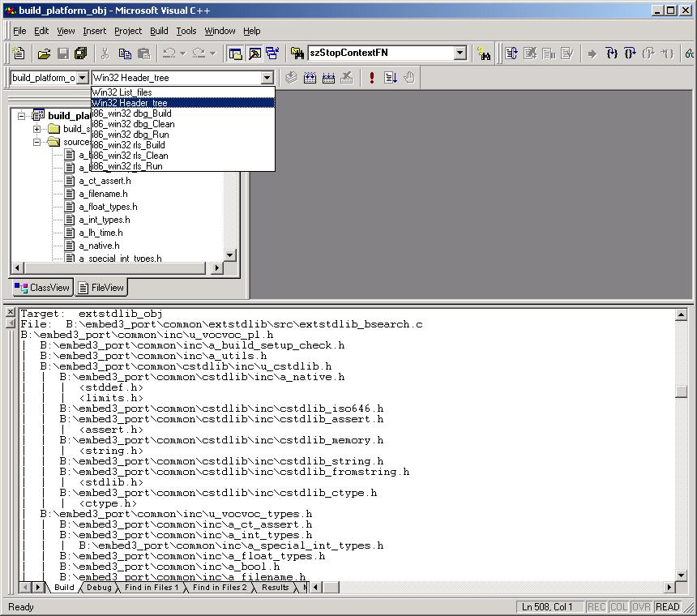
Task: Click the Paste clipboard icon
Action: click(x=143, y=53)
